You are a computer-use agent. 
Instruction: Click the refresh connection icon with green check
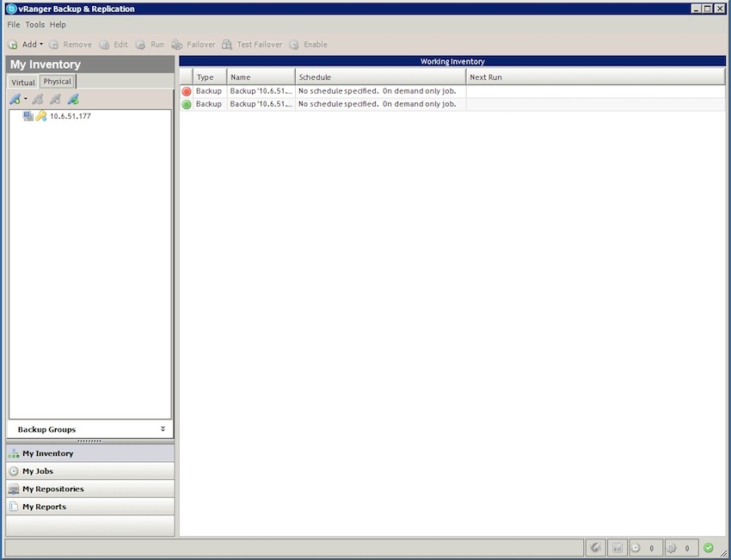click(73, 99)
